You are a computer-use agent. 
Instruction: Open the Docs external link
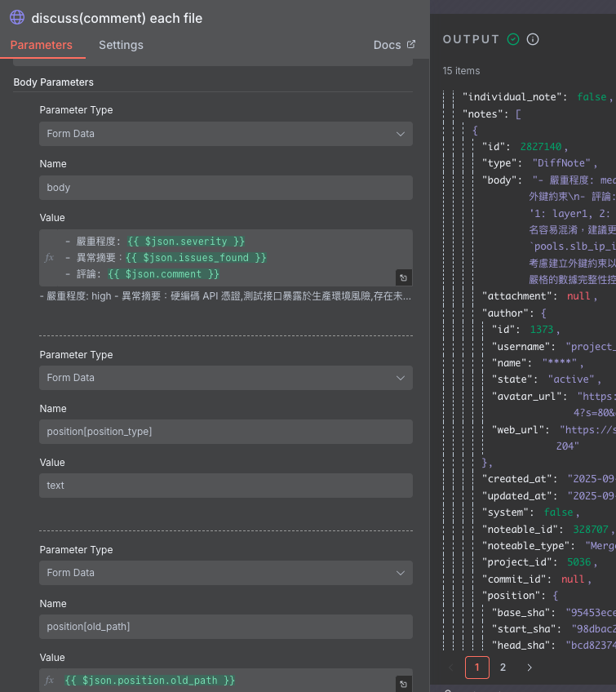(x=394, y=45)
